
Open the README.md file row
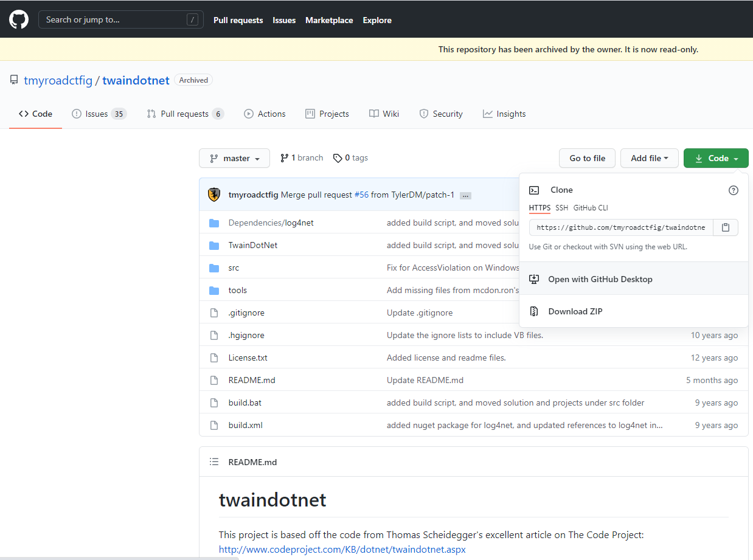[474, 380]
